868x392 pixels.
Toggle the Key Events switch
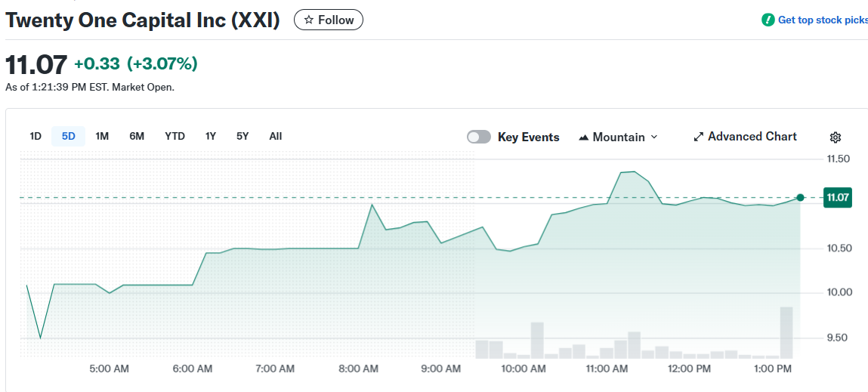point(479,137)
